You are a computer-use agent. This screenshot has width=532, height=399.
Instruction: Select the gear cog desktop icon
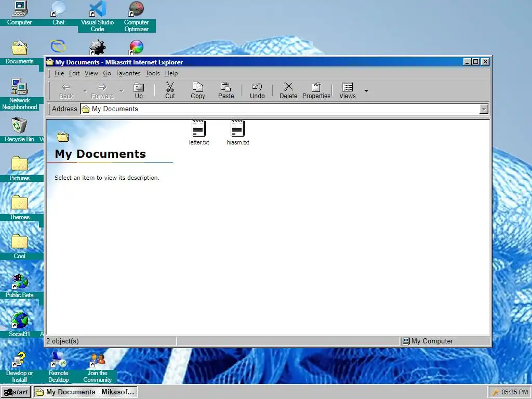[x=97, y=47]
